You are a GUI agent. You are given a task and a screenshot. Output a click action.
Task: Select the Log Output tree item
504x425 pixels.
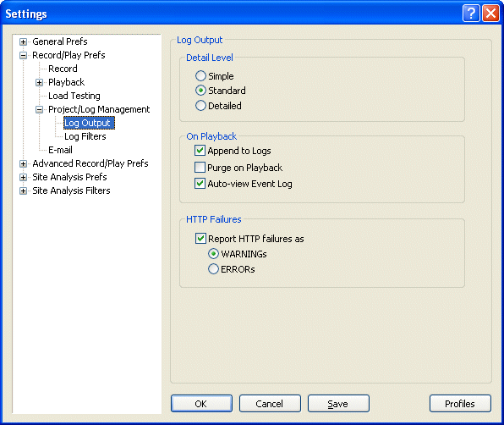(x=89, y=123)
